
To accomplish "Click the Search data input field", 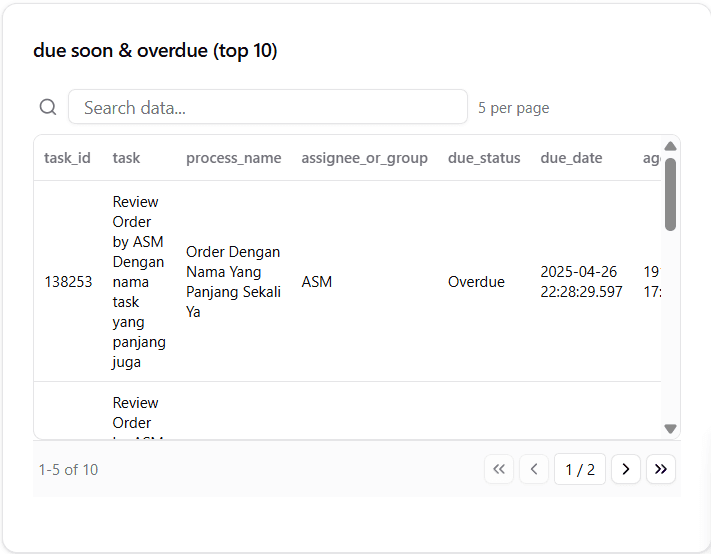I will pos(267,107).
